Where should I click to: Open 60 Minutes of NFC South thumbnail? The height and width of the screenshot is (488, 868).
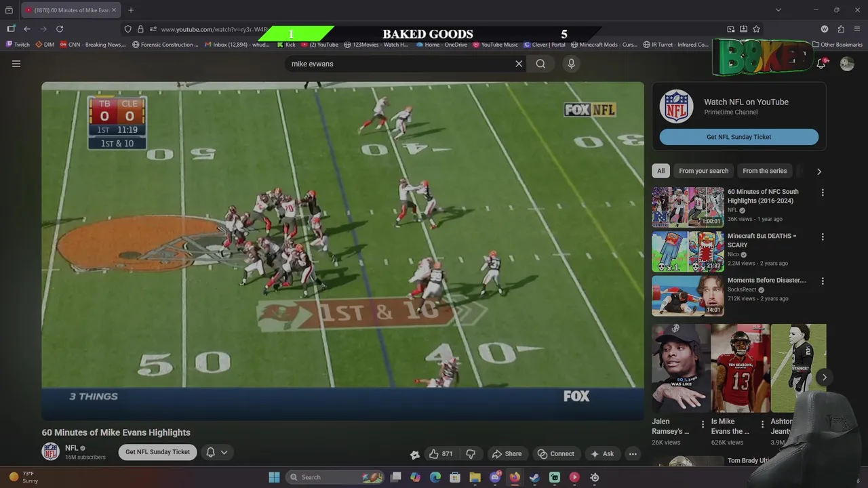[688, 207]
